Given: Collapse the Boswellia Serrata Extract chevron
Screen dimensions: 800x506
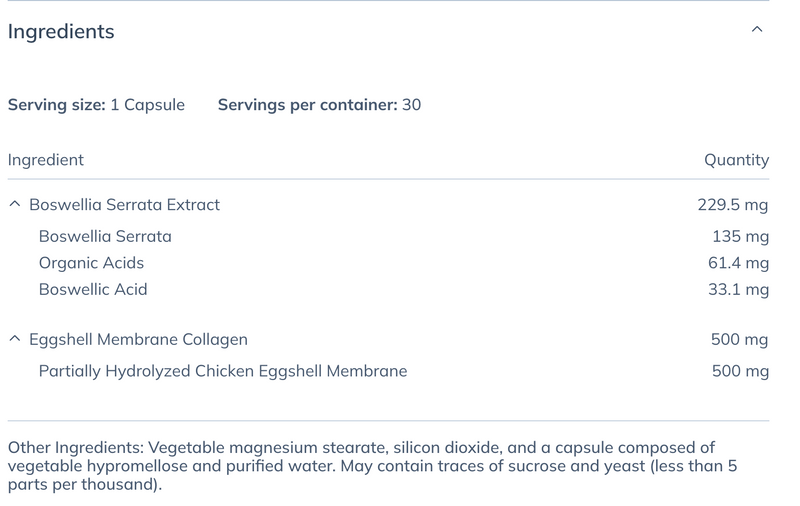Looking at the screenshot, I should coord(14,205).
